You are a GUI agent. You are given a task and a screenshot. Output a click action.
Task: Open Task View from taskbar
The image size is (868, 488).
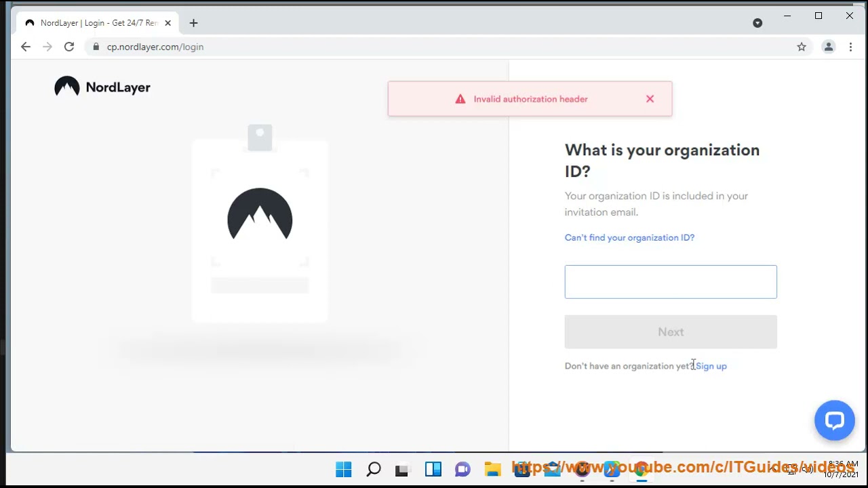pos(403,469)
